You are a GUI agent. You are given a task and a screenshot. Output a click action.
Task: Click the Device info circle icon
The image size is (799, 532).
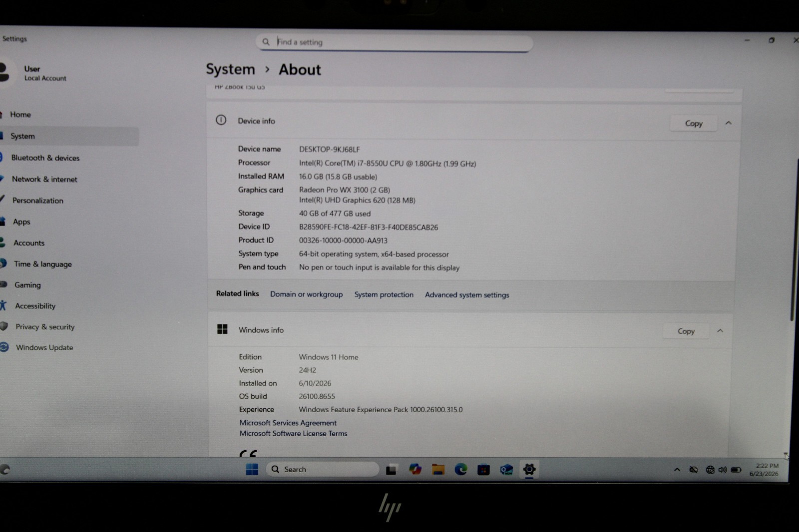pyautogui.click(x=221, y=120)
